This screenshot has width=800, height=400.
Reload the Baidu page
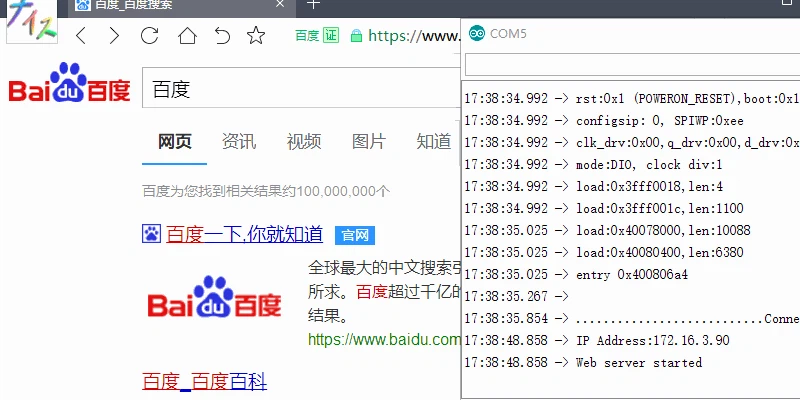point(149,35)
